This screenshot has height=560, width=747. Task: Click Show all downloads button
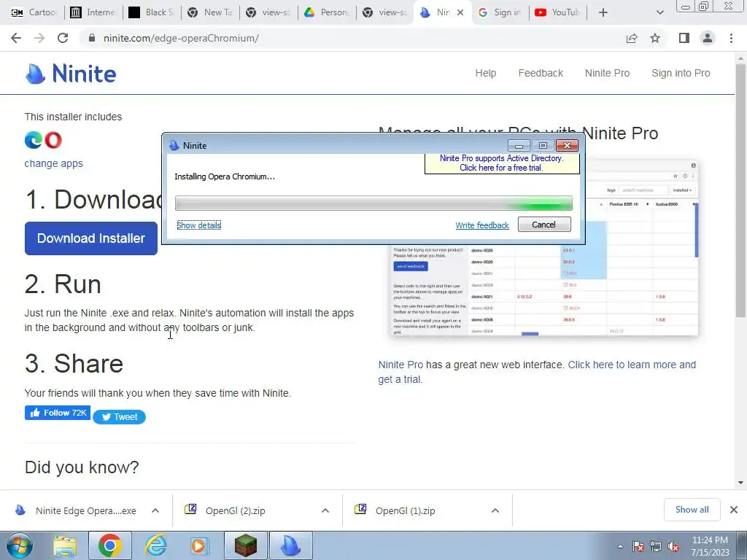tap(692, 510)
